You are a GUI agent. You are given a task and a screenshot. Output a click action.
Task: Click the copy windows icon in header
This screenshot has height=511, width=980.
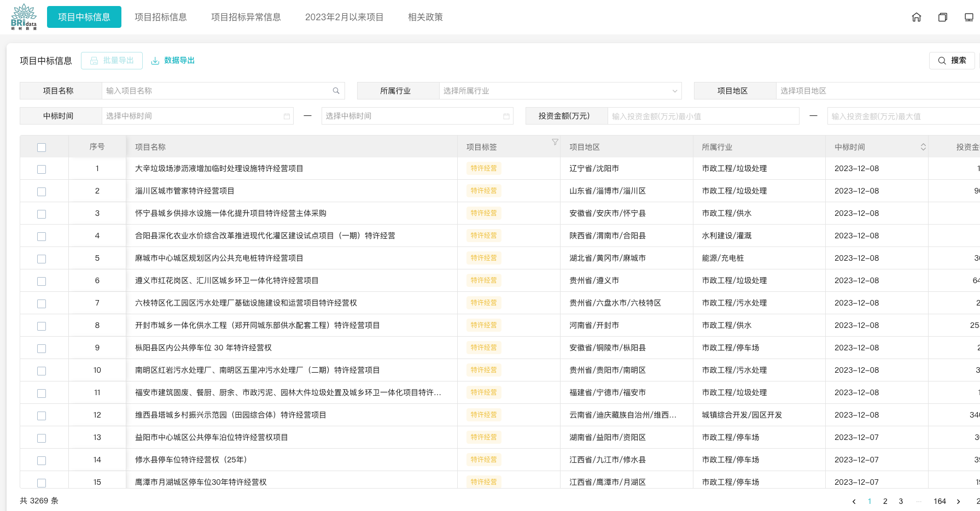(x=943, y=17)
